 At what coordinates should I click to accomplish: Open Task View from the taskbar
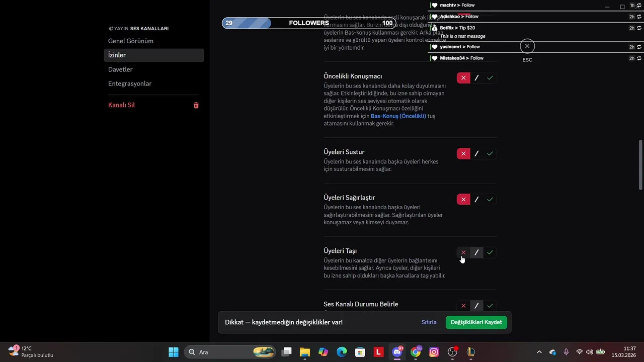[x=286, y=352]
